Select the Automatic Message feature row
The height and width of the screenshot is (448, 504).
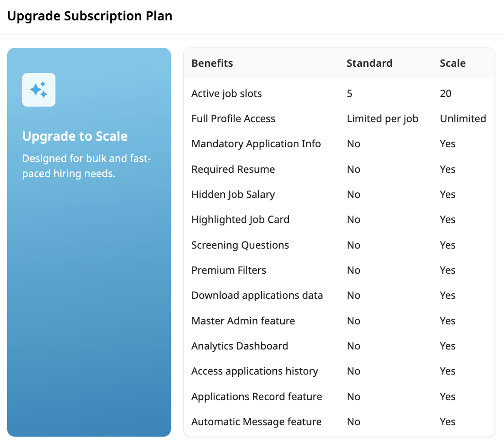[256, 422]
